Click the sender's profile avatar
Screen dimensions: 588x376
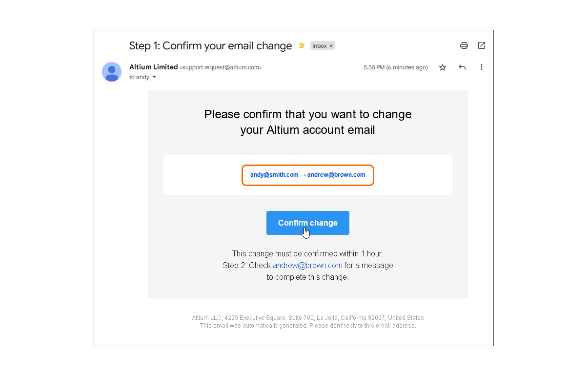click(112, 72)
